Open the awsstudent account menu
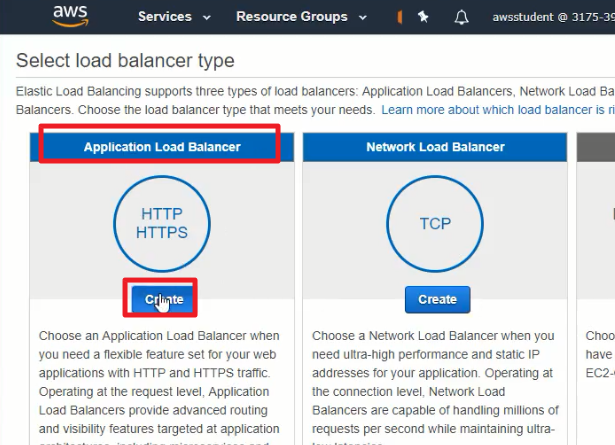Screen dimensions: 615x445 click(553, 17)
